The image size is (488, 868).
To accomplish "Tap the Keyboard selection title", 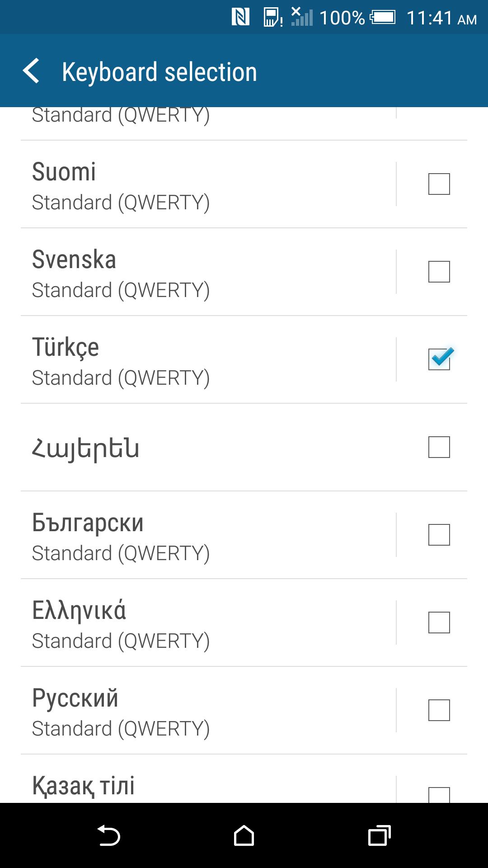I will (159, 72).
